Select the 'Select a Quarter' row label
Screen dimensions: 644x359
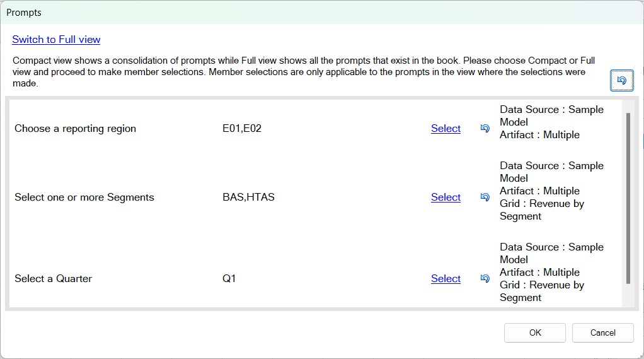pyautogui.click(x=53, y=279)
